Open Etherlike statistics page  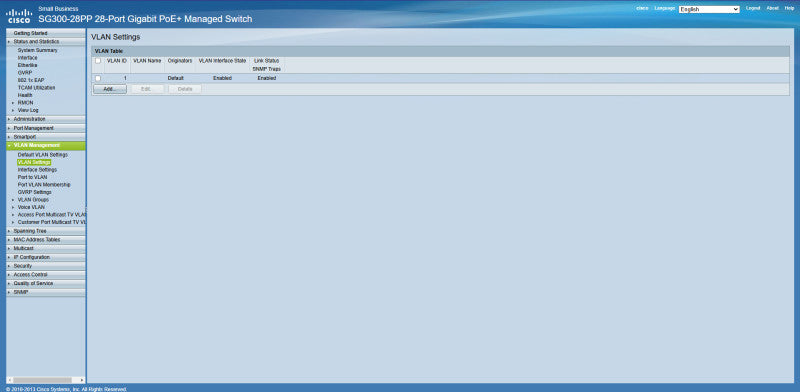click(x=28, y=65)
